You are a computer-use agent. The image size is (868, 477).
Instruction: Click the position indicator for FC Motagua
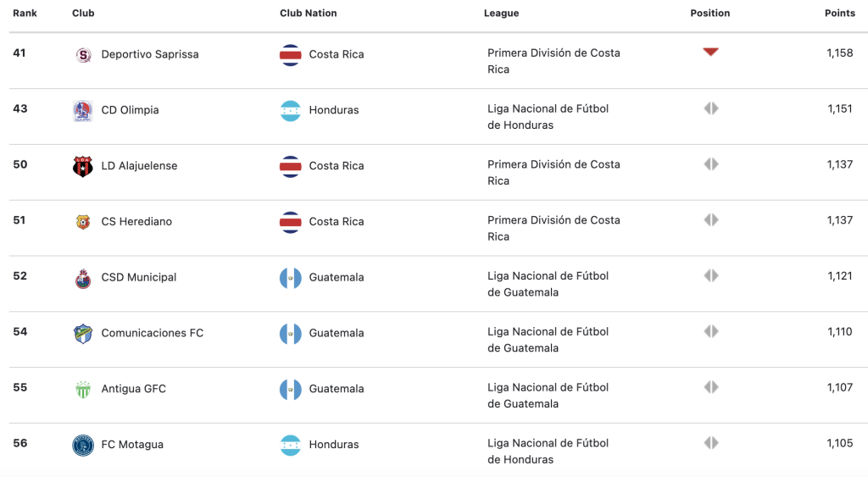711,443
